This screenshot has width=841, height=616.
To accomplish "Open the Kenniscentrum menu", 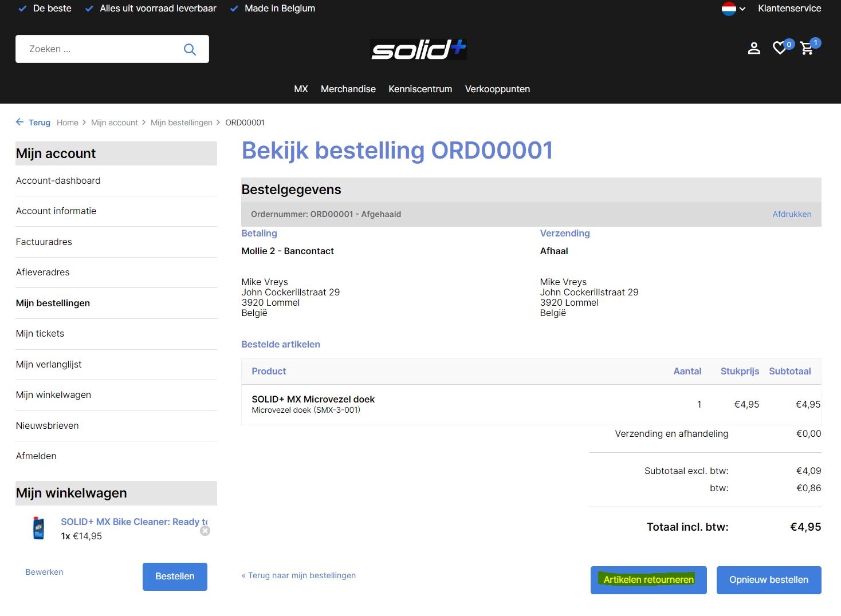I will [421, 89].
